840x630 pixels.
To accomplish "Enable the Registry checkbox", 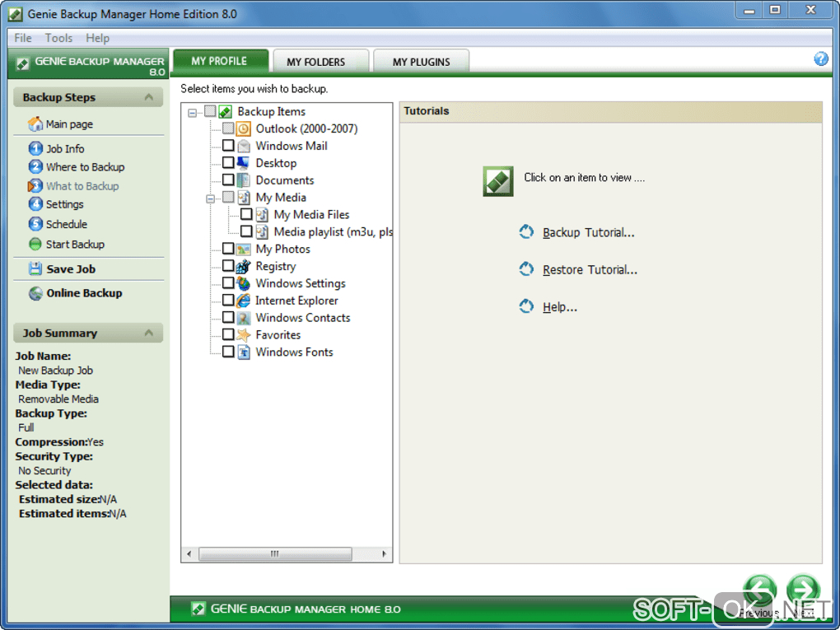I will coord(228,266).
